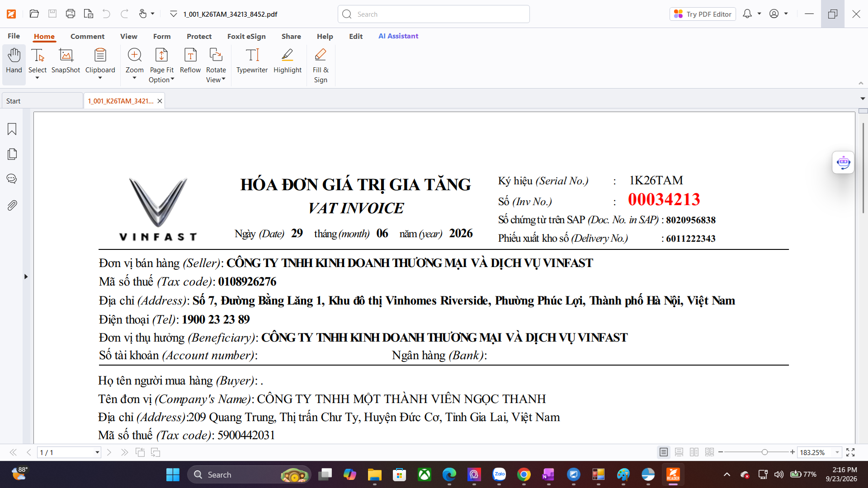Open the Bookmarks panel in sidebar
868x488 pixels.
coord(12,129)
